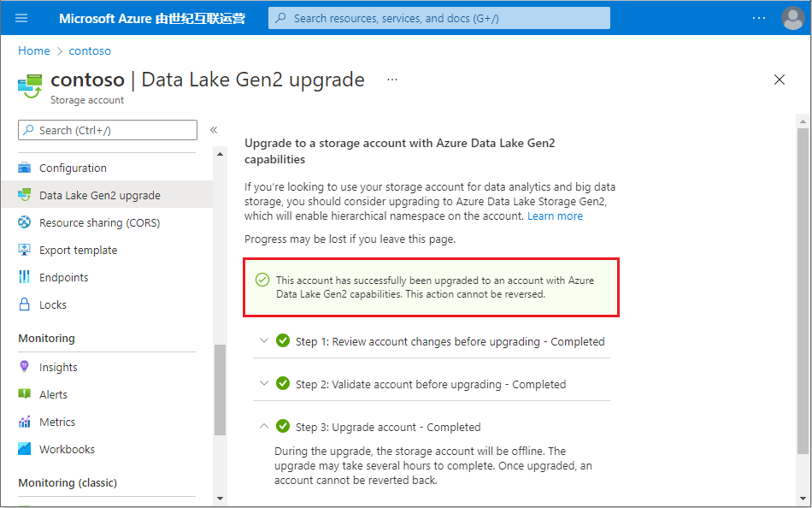This screenshot has width=812, height=508.
Task: Open the hamburger portal menu
Action: [22, 18]
